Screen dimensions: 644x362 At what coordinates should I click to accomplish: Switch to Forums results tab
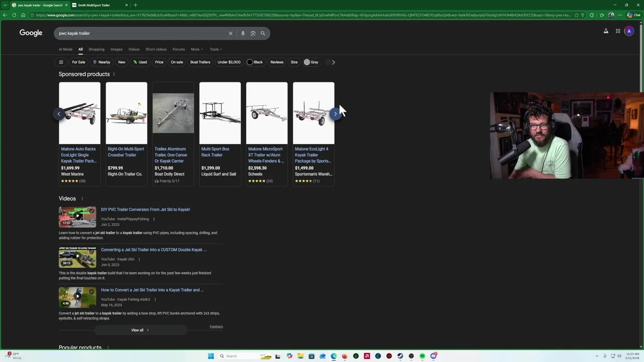point(179,49)
